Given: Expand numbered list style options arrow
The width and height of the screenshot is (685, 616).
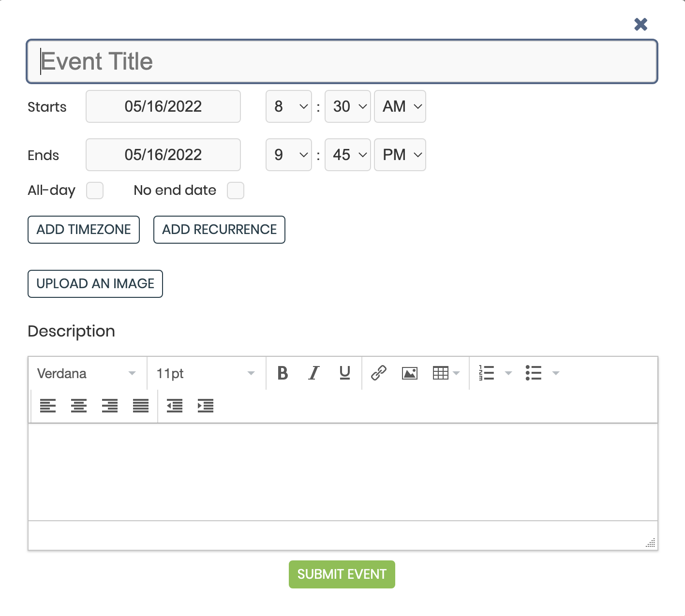Looking at the screenshot, I should coord(508,373).
